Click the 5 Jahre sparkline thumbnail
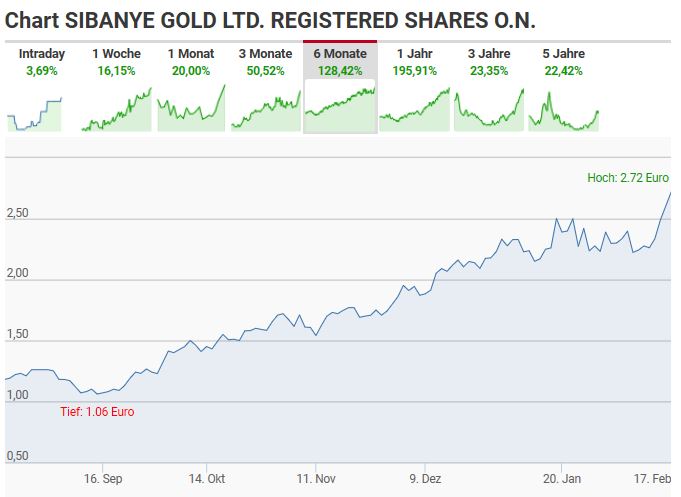Viewport: 681px width, 497px height. click(x=563, y=109)
